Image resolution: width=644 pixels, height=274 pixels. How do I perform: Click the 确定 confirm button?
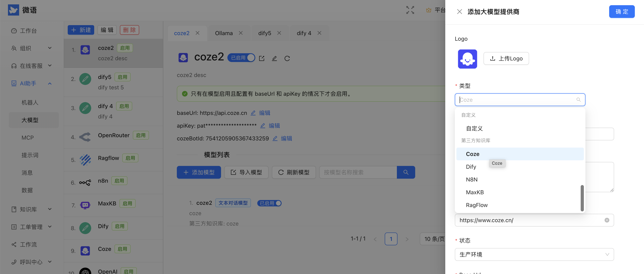coord(622,12)
